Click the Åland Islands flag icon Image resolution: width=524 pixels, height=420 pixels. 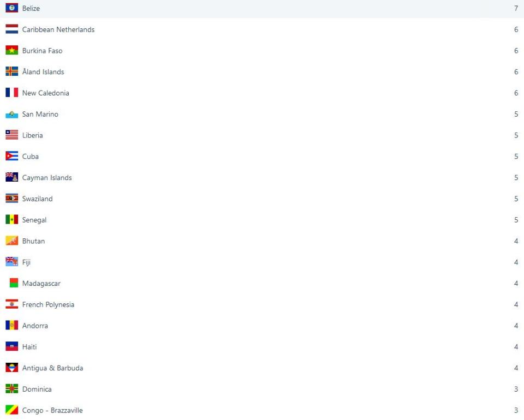[x=11, y=72]
